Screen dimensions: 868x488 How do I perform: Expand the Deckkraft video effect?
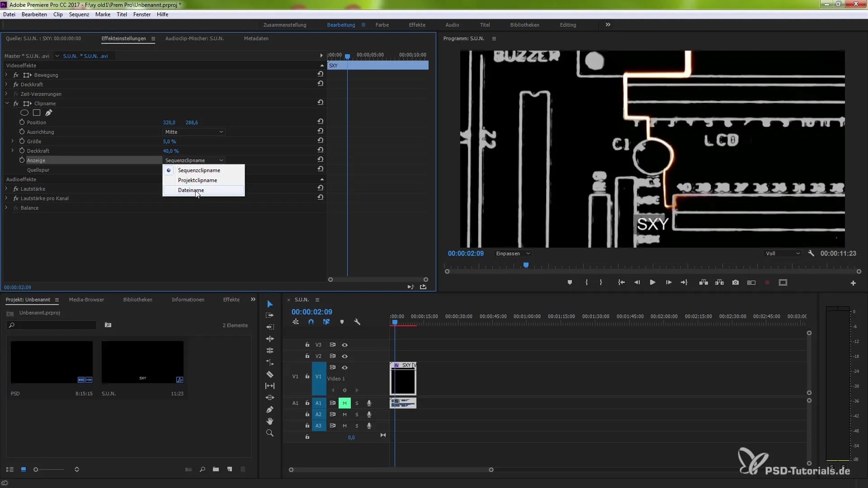6,84
